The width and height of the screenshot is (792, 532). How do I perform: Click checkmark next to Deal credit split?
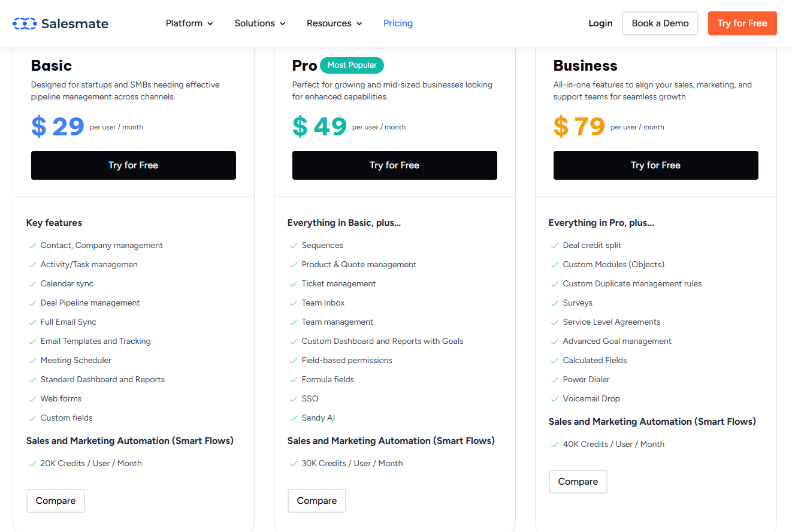(x=555, y=246)
